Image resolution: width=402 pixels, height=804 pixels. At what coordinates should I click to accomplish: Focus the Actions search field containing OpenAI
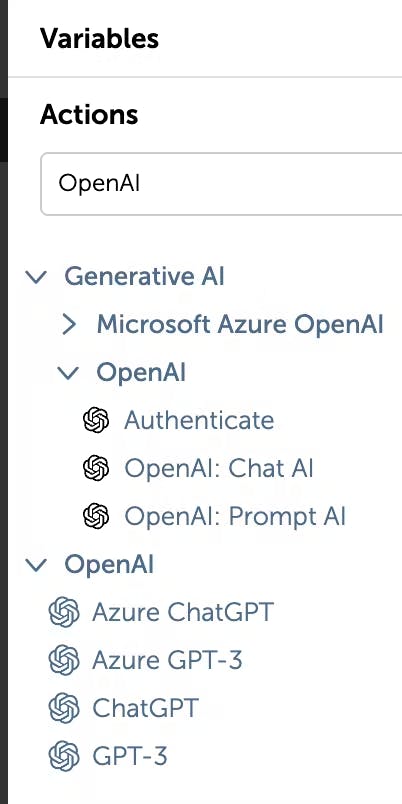(x=222, y=184)
